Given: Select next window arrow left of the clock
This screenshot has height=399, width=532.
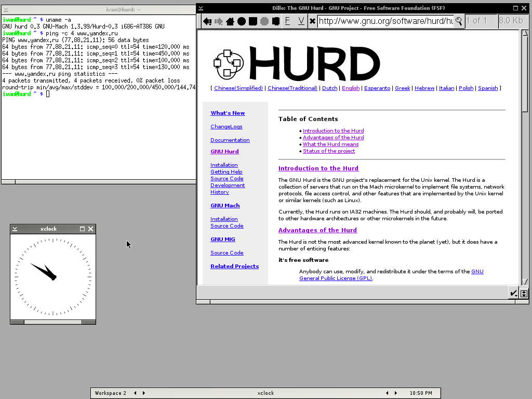Looking at the screenshot, I should 395,393.
